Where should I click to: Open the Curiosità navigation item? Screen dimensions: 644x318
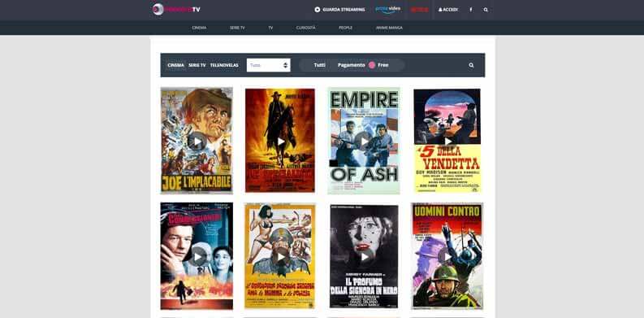[305, 28]
